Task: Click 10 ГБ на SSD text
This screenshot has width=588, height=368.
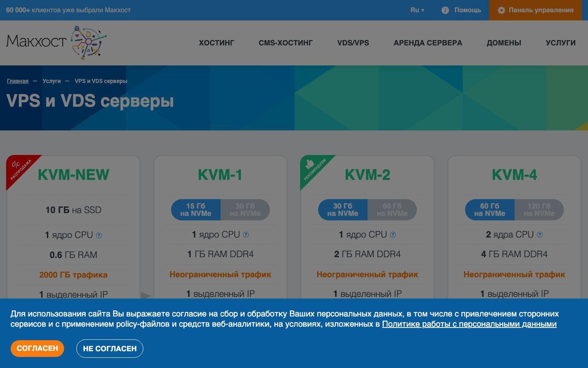Action: pos(73,210)
